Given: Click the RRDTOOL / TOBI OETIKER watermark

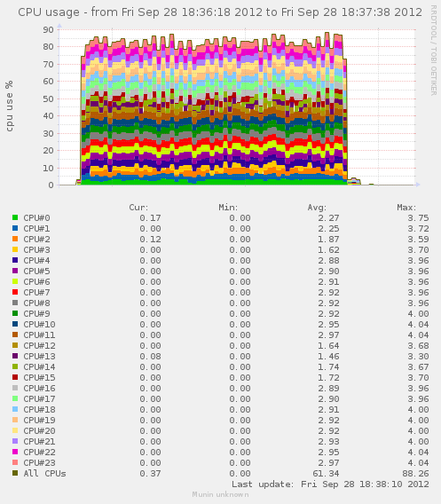Looking at the screenshot, I should 434,51.
